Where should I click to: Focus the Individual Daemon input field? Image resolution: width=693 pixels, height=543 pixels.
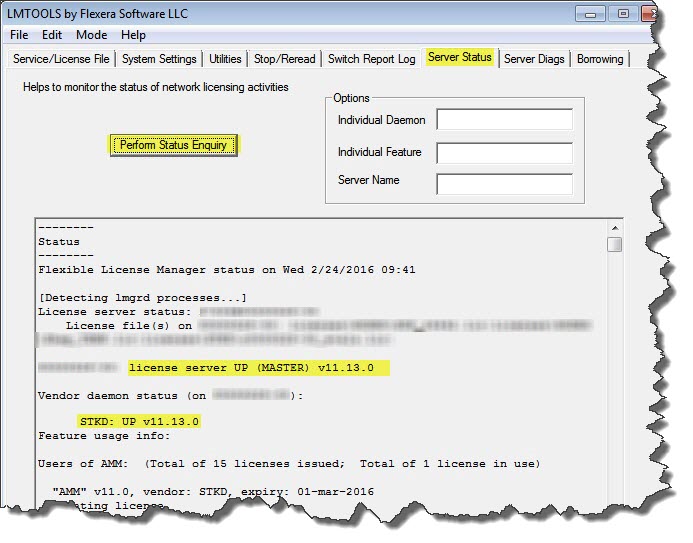tap(504, 119)
